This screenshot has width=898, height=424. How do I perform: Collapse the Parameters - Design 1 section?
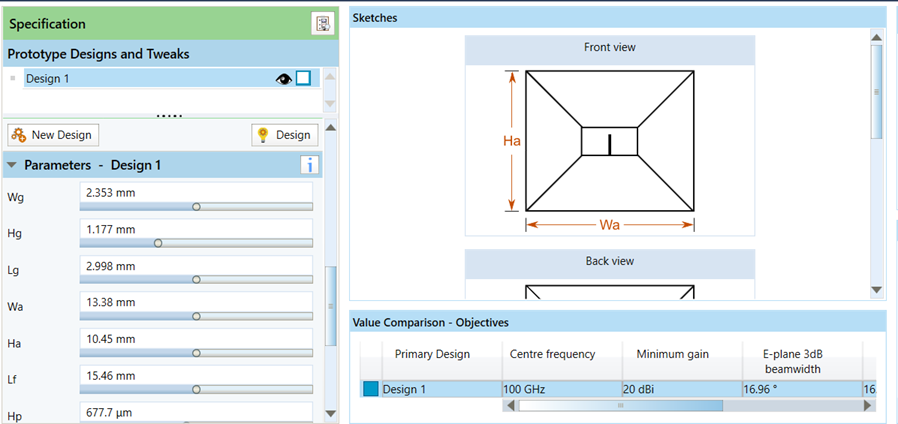coord(11,166)
